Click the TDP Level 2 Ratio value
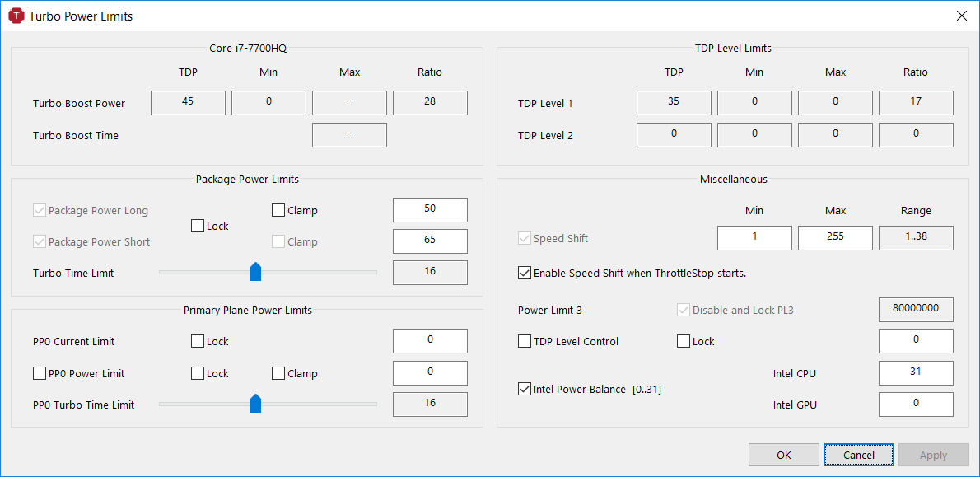Image resolution: width=980 pixels, height=477 pixels. 917,135
